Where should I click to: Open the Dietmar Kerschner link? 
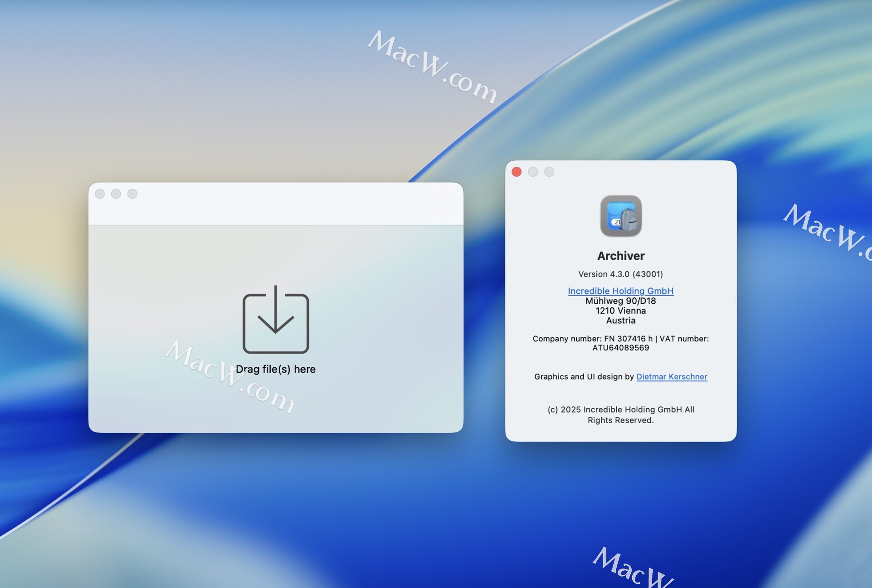click(672, 376)
